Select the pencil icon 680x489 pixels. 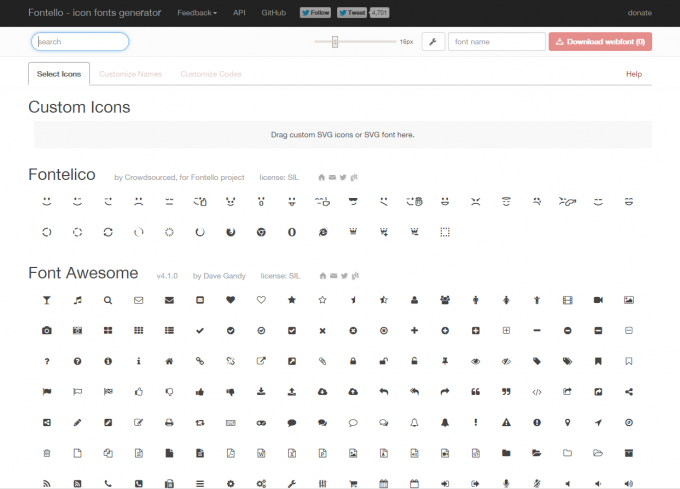coord(77,423)
